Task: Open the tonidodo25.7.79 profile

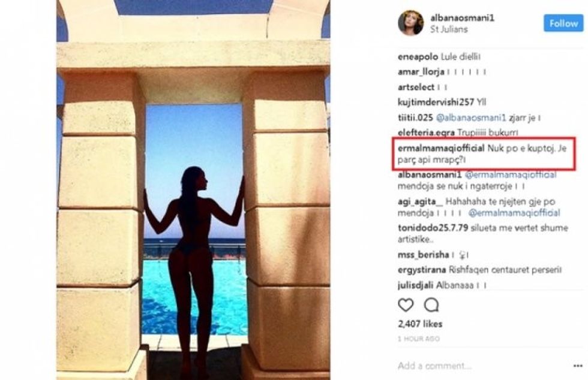Action: tap(433, 228)
